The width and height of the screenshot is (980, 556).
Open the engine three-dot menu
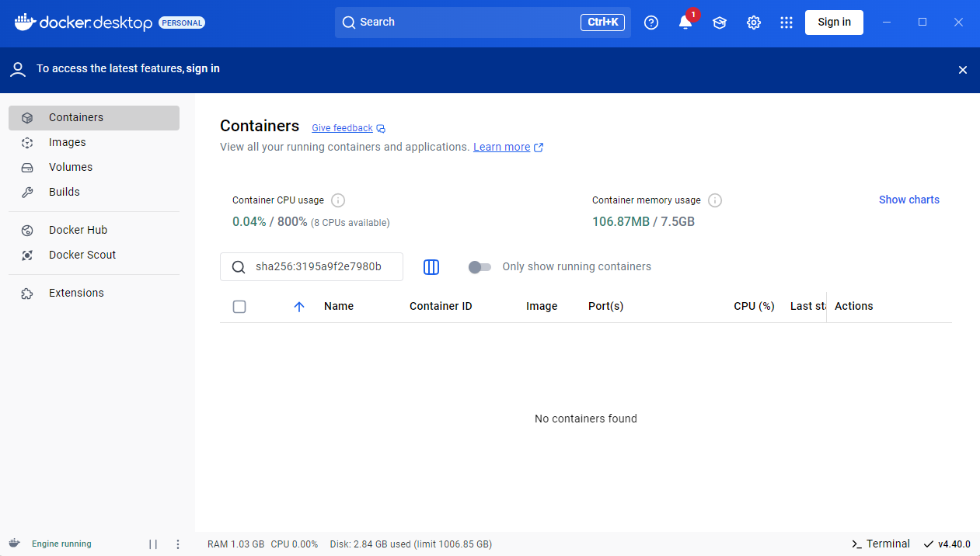click(178, 544)
